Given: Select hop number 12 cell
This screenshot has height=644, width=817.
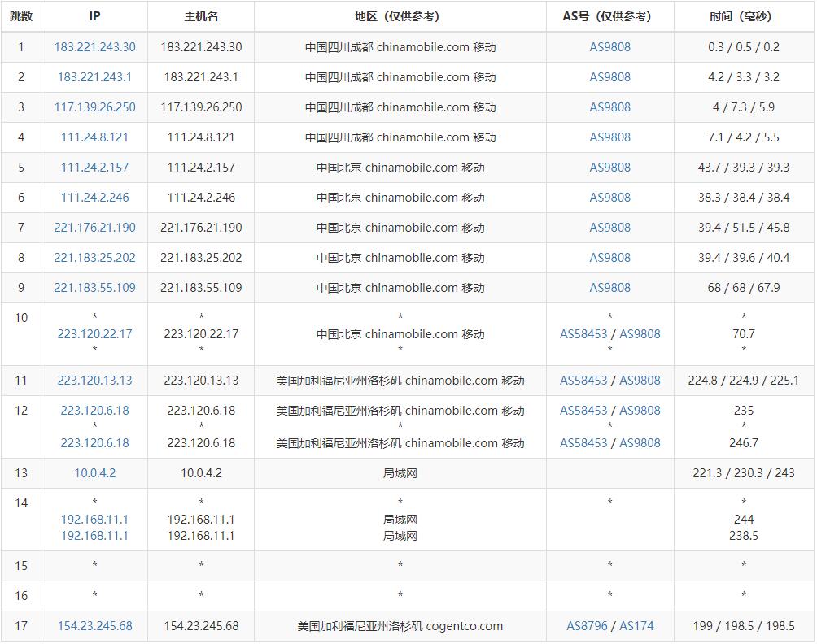Looking at the screenshot, I should [21, 427].
